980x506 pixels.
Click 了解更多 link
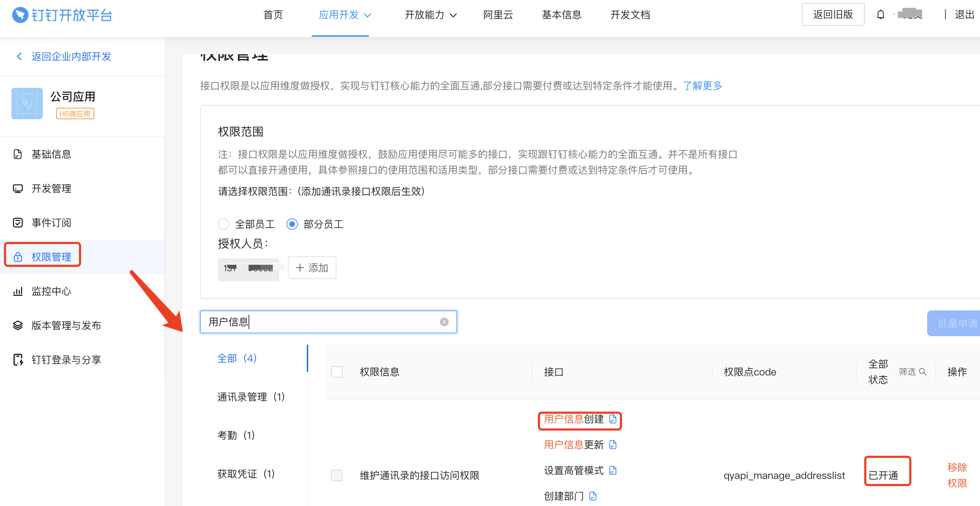703,86
